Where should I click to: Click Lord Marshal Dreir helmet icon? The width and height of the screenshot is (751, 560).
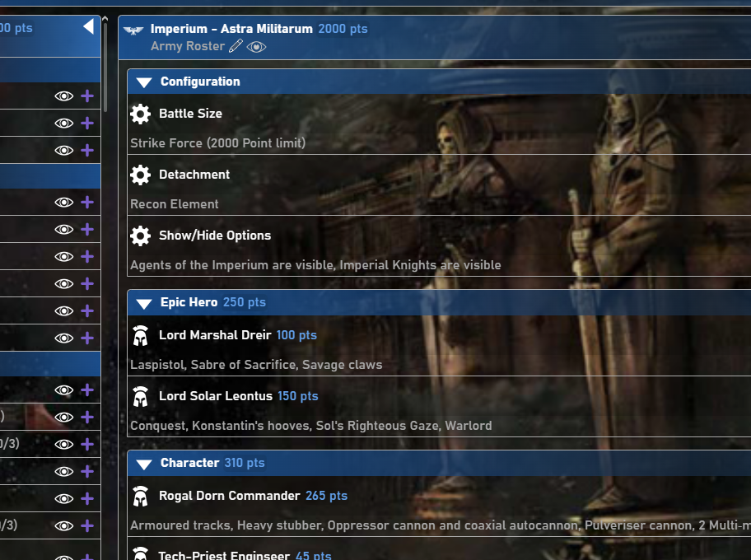click(140, 335)
